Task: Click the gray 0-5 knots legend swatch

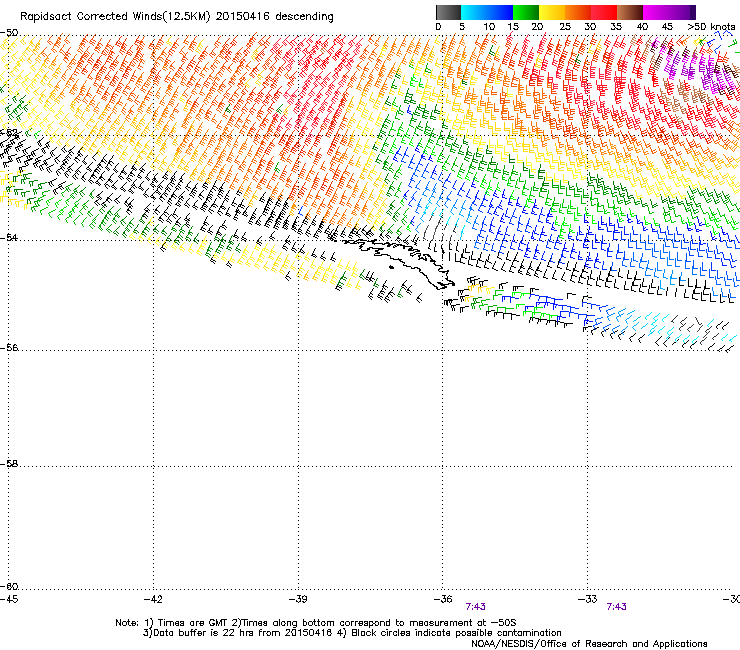Action: [x=448, y=12]
